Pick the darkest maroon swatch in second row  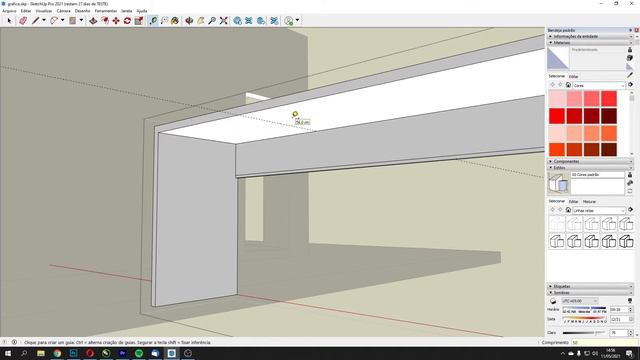click(x=609, y=116)
